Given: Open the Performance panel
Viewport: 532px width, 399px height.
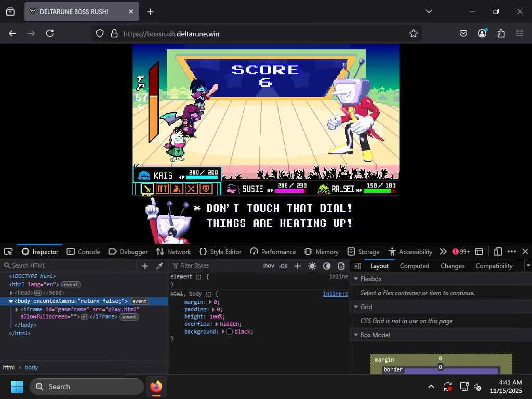Looking at the screenshot, I should pyautogui.click(x=273, y=252).
